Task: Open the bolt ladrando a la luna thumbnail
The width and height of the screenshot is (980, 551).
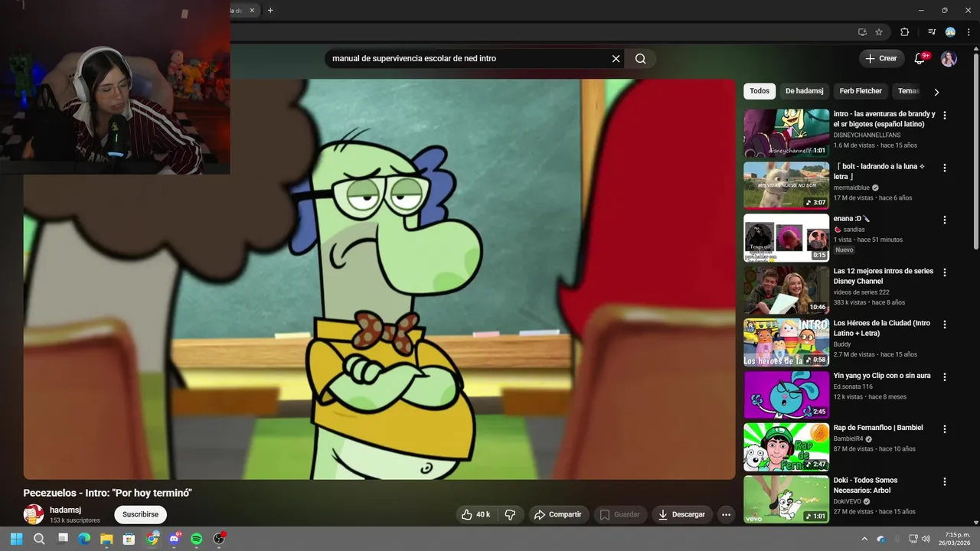Action: pyautogui.click(x=786, y=185)
